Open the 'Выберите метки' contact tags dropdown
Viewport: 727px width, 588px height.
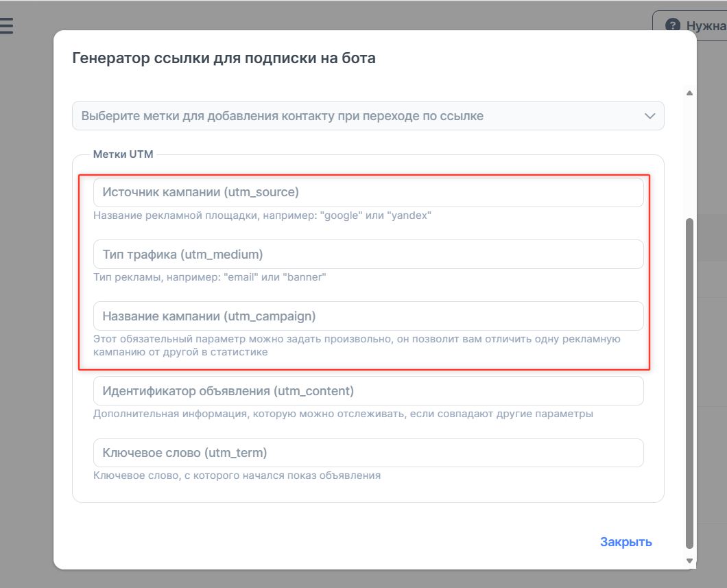pyautogui.click(x=368, y=116)
